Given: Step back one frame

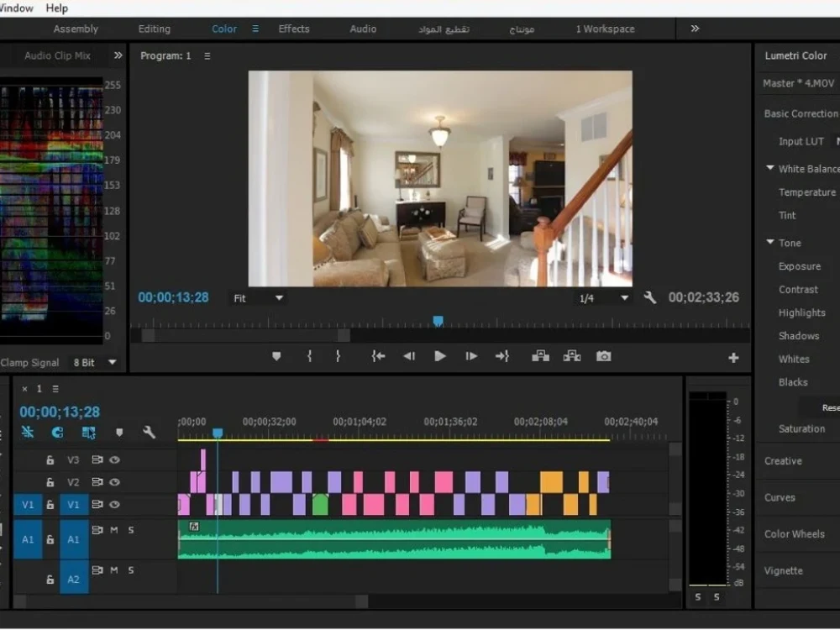Looking at the screenshot, I should point(409,356).
